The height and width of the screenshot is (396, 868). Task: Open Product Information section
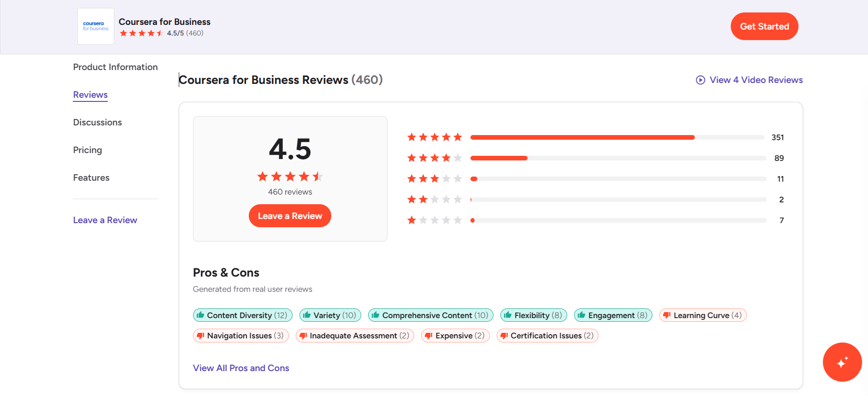(x=115, y=67)
